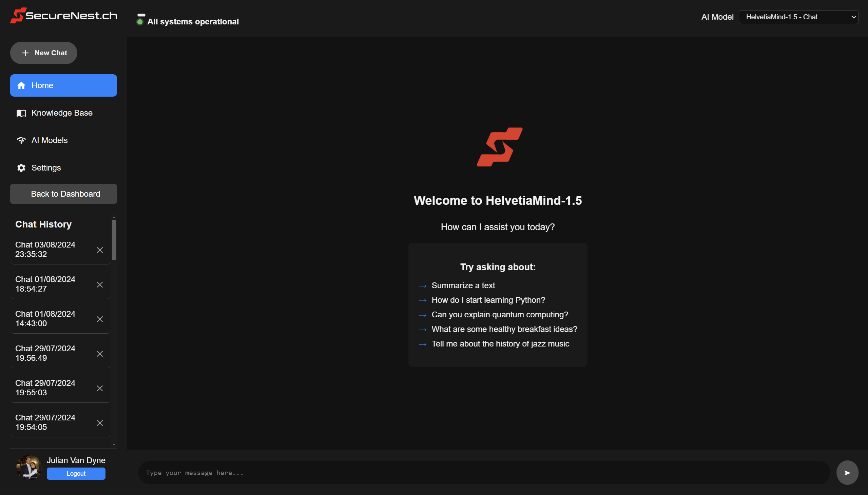Click Julian Van Dyne's profile picture
Image resolution: width=868 pixels, height=495 pixels.
coord(29,467)
